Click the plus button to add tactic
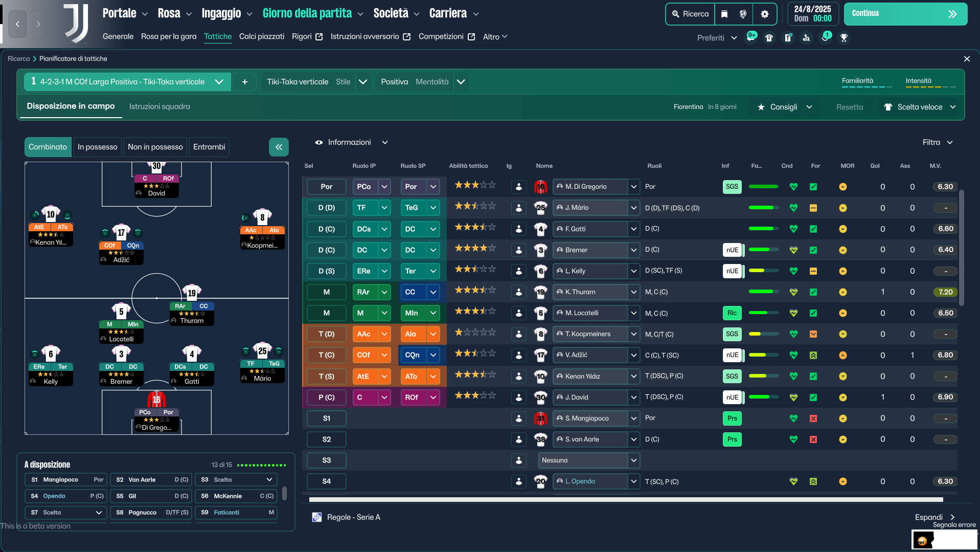980x552 pixels. coord(245,82)
